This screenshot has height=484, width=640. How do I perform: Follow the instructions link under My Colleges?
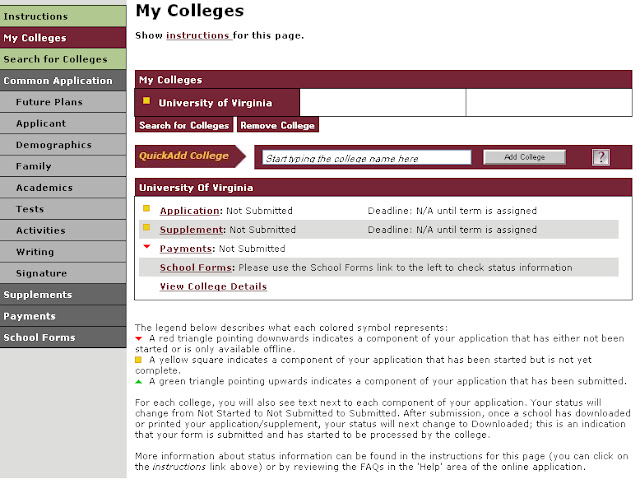coord(197,36)
